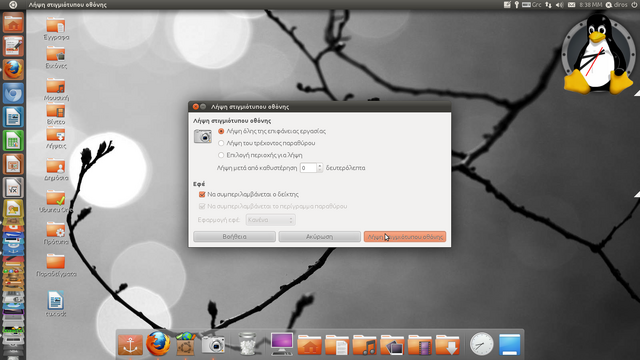The image size is (640, 360).
Task: Click the Ubuntu logo in the top panel
Action: tap(13, 5)
